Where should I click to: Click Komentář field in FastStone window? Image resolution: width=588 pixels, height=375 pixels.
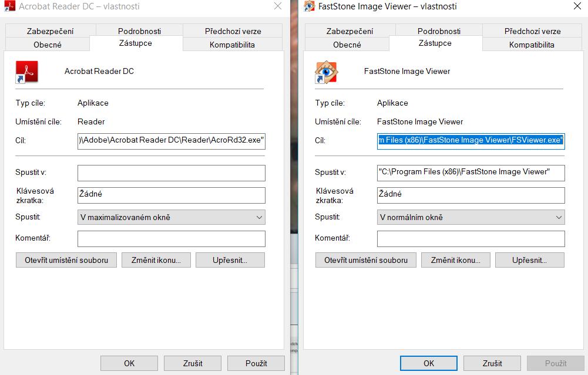click(471, 239)
